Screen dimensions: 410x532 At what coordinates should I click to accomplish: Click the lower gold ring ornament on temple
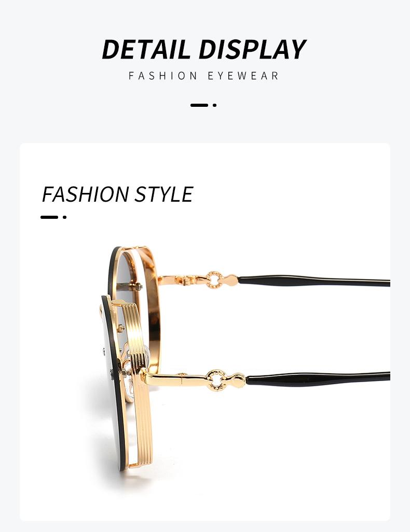216,381
